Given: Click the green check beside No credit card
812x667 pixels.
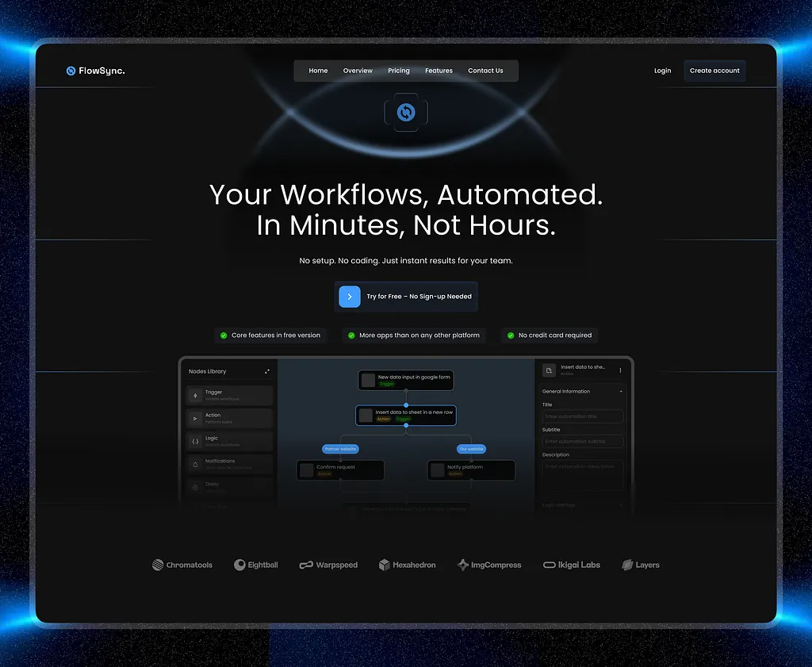Looking at the screenshot, I should click(511, 335).
